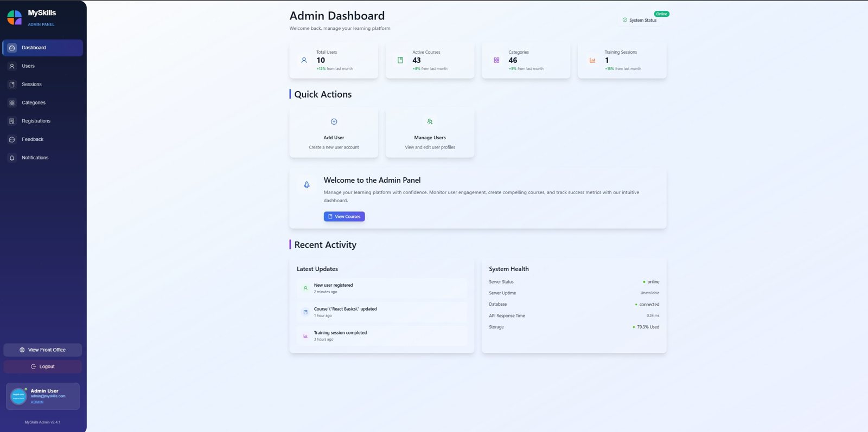Click the Online status badge
This screenshot has width=868, height=432.
pos(662,14)
